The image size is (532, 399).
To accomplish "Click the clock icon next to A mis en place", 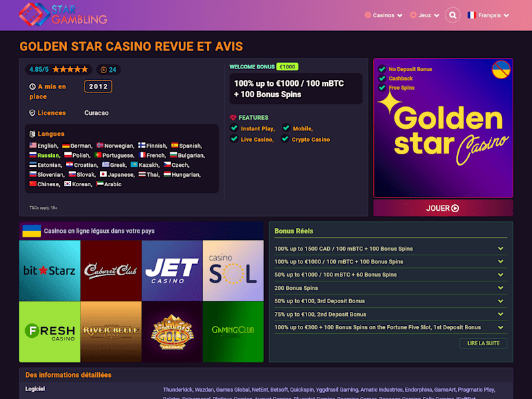I will (x=33, y=86).
